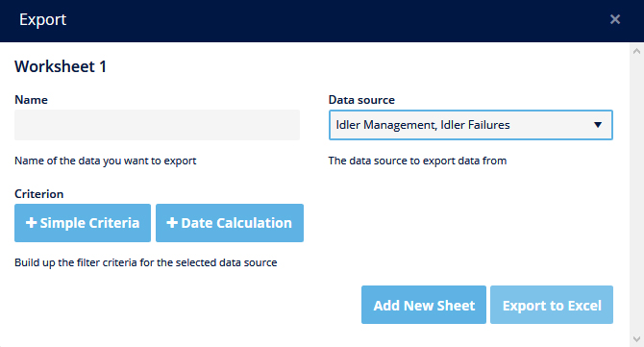Click the plus icon on Simple Criteria

point(31,223)
